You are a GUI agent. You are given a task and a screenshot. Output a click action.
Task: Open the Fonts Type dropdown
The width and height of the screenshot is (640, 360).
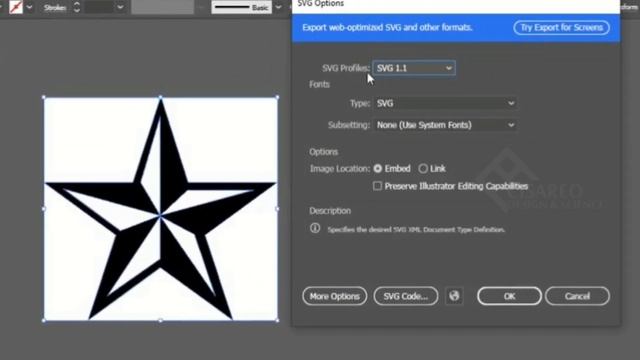pos(445,103)
